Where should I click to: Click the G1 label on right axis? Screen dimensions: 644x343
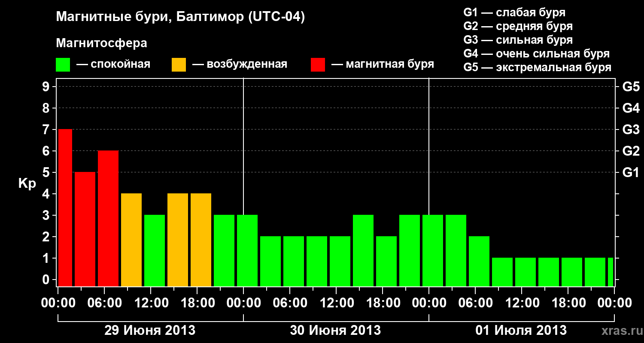631,172
